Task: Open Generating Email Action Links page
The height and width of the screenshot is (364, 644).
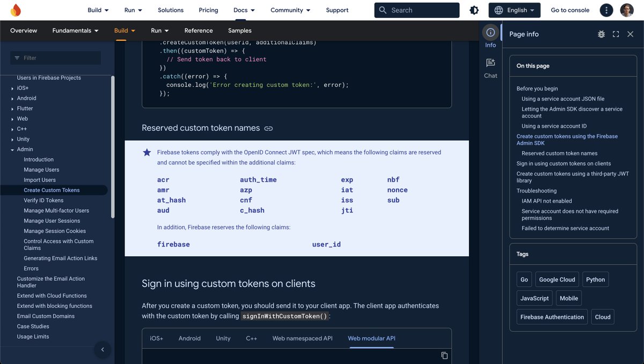Action: (x=61, y=258)
